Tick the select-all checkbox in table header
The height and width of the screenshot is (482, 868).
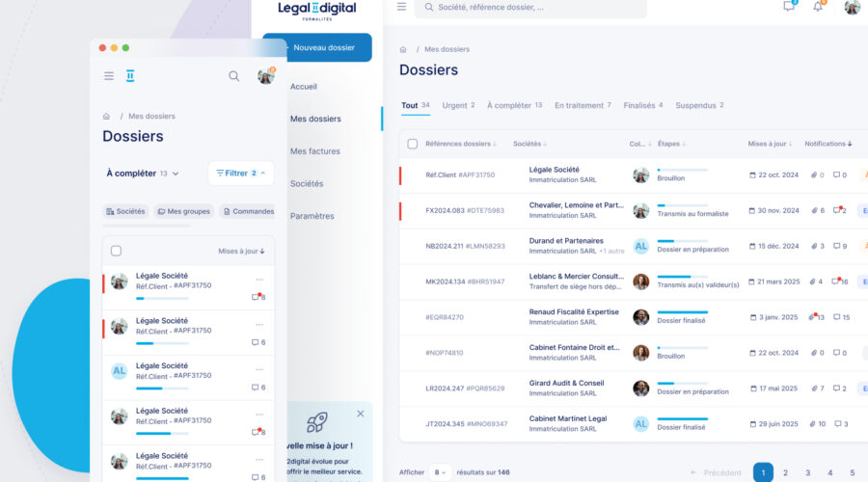tap(413, 144)
